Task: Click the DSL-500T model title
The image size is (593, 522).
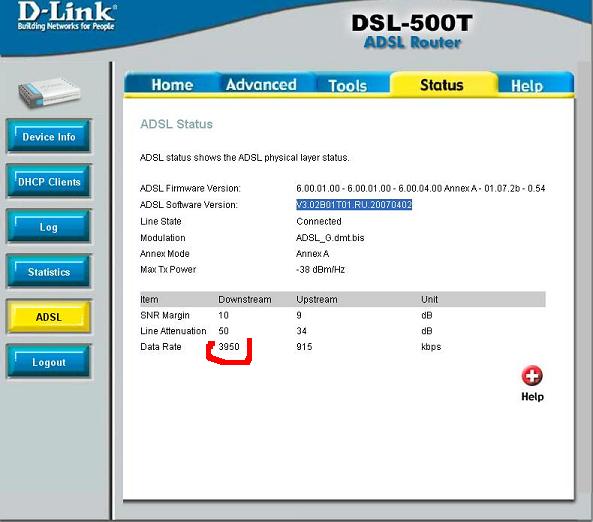Action: click(x=412, y=23)
